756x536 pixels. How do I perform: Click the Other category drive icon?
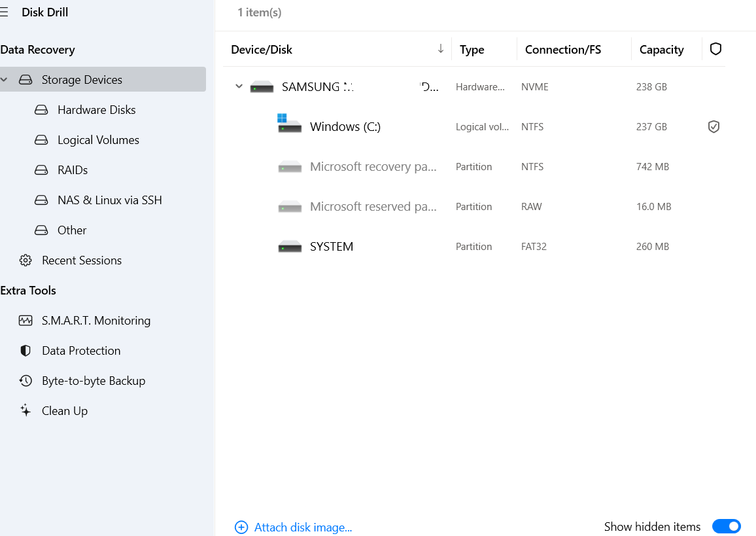[41, 230]
